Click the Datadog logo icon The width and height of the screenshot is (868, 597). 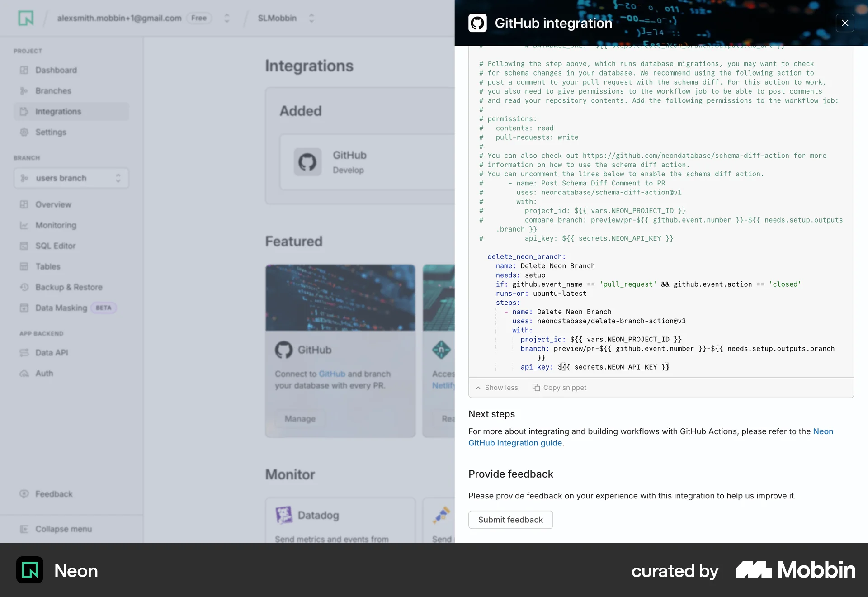pos(284,515)
